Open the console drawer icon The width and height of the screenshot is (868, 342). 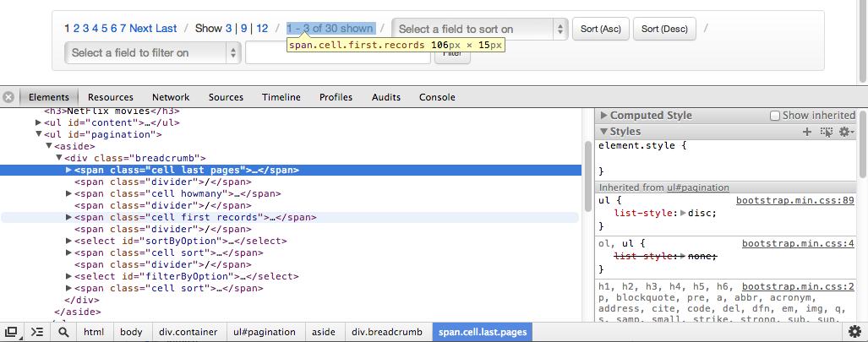37,332
